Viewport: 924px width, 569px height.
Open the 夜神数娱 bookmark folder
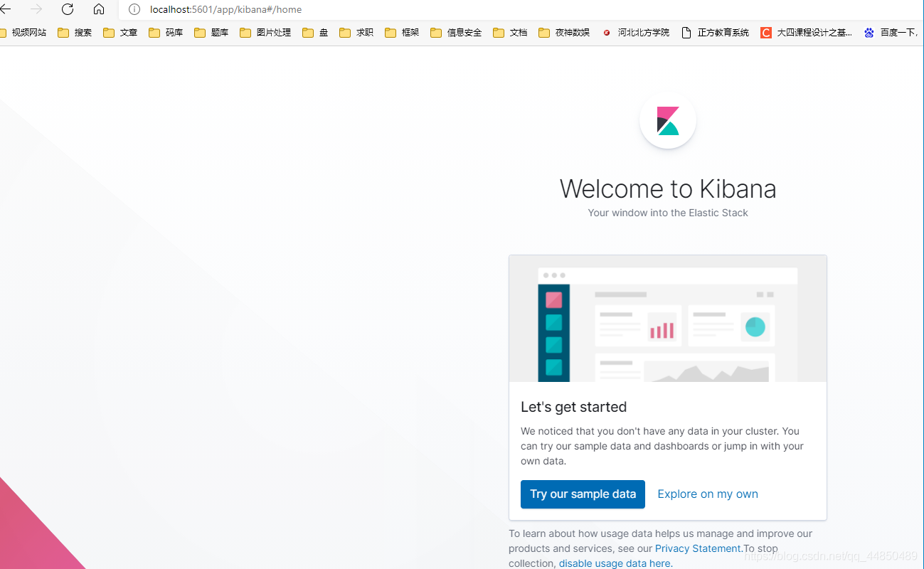tap(564, 33)
